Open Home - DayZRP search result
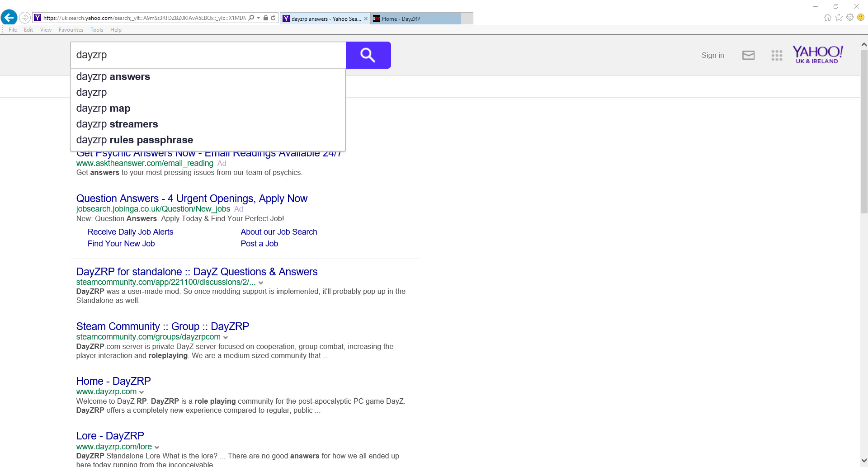Image resolution: width=868 pixels, height=467 pixels. tap(113, 381)
